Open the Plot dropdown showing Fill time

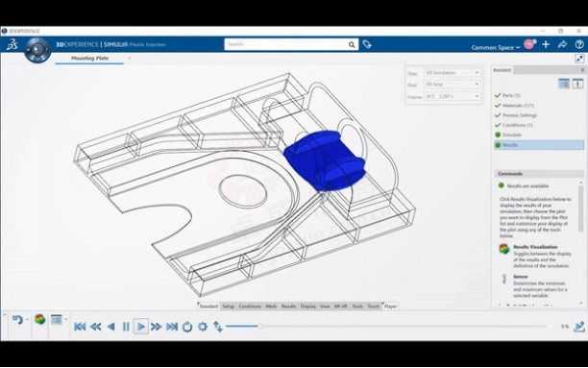(x=453, y=85)
